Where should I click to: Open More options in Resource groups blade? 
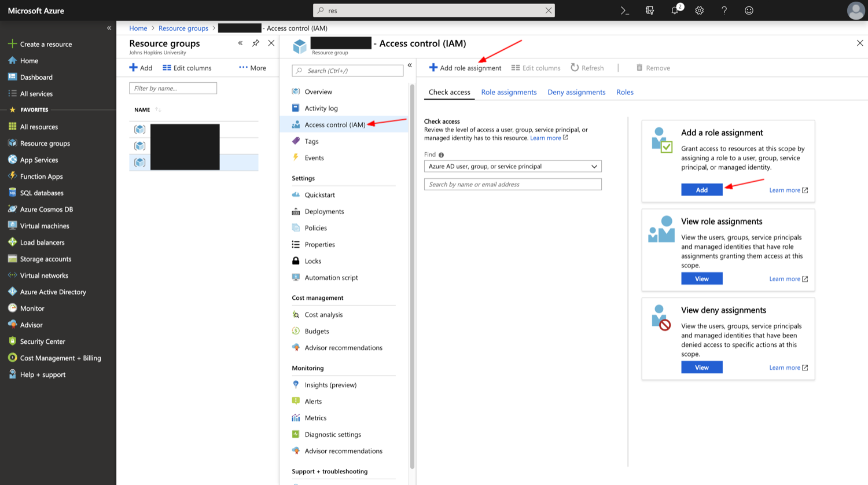(252, 68)
